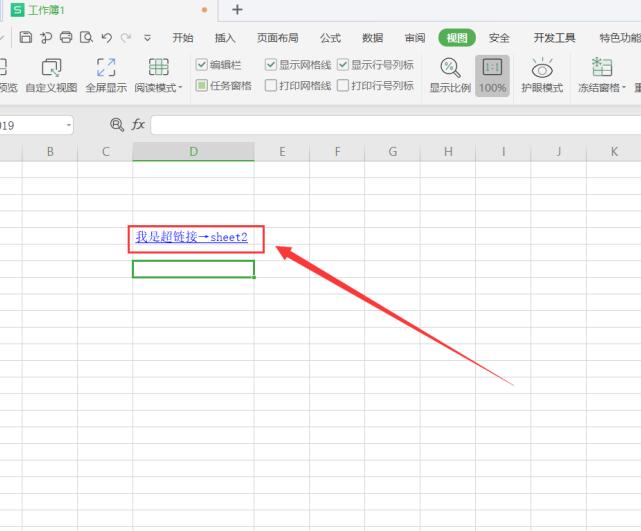641x531 pixels.
Task: Open the 冻结窗格 dropdown arrow
Action: point(624,87)
